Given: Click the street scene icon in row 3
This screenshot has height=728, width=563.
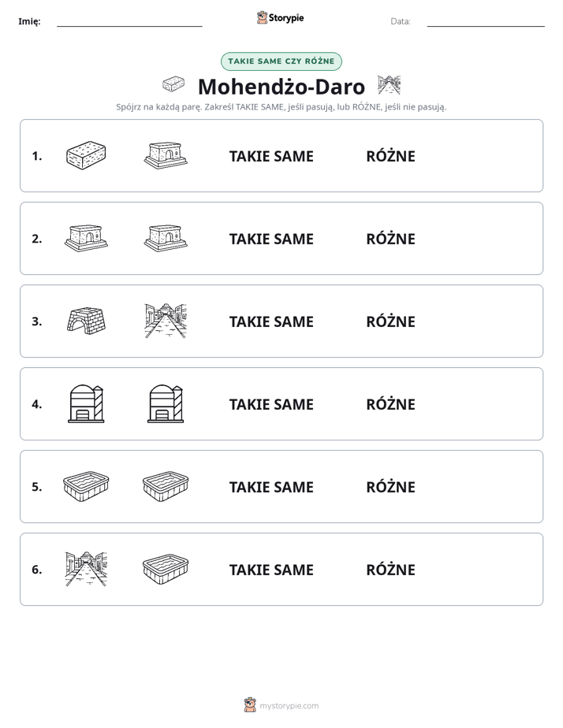Looking at the screenshot, I should tap(166, 321).
